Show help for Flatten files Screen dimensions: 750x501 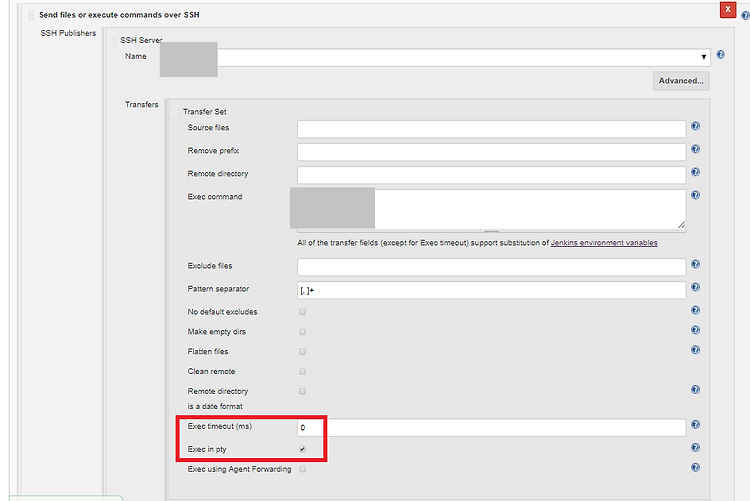(x=695, y=350)
